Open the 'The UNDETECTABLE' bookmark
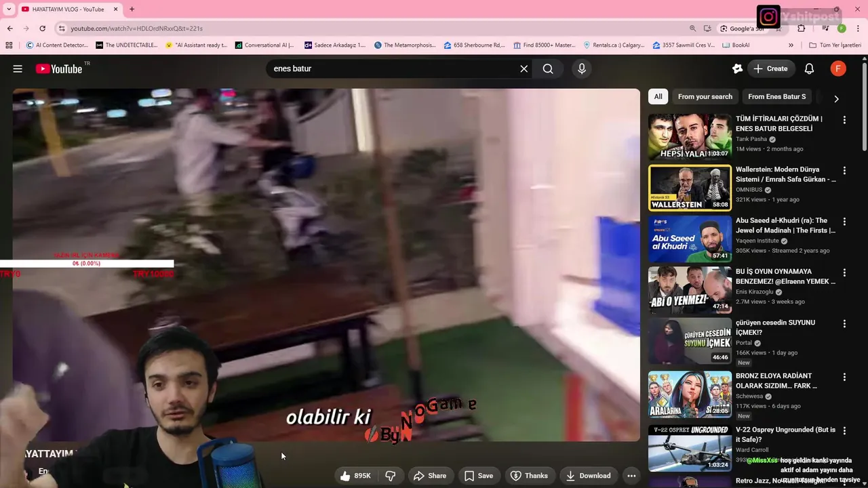 (x=127, y=45)
